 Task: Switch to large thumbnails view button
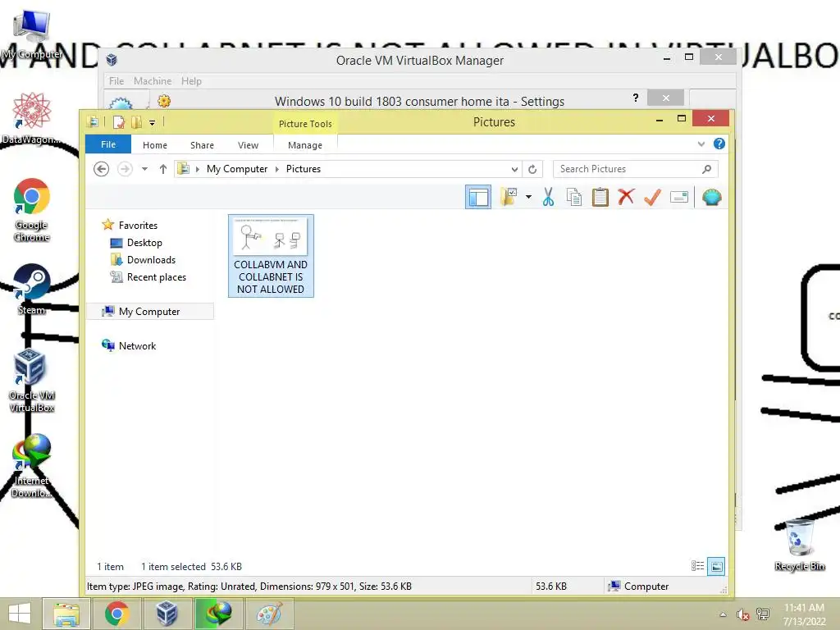(x=716, y=566)
